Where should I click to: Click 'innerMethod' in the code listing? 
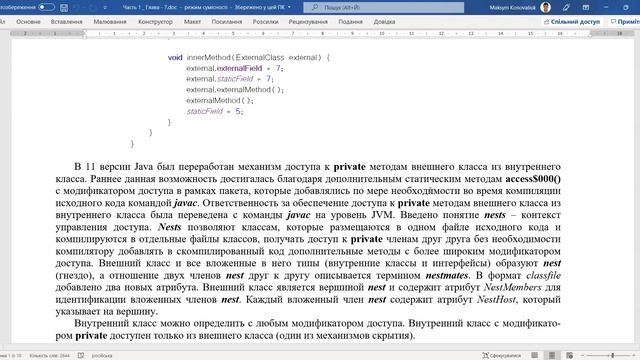point(209,58)
